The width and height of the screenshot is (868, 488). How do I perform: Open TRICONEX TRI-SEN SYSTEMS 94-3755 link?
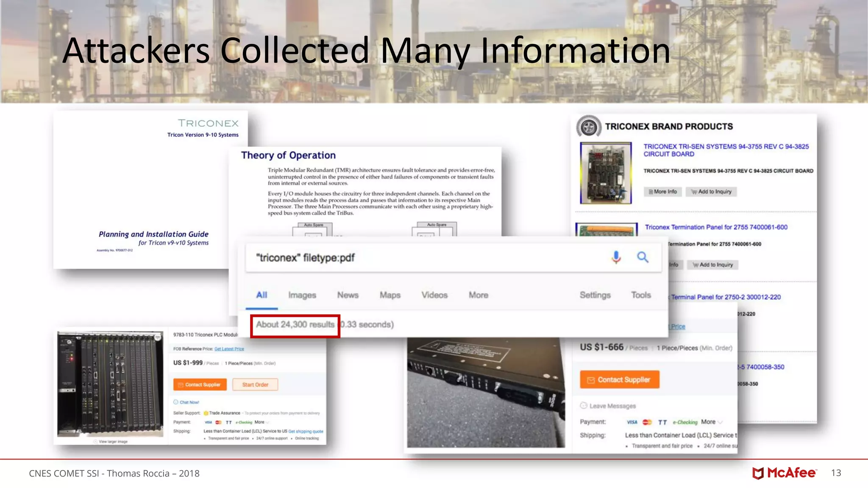[x=726, y=150]
